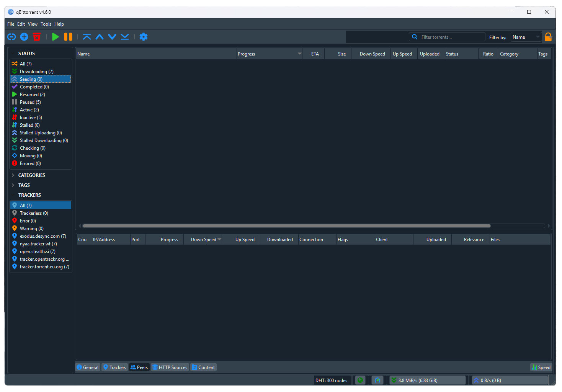Select Stalled Uploading (0) filter
562x392 pixels.
tap(41, 133)
